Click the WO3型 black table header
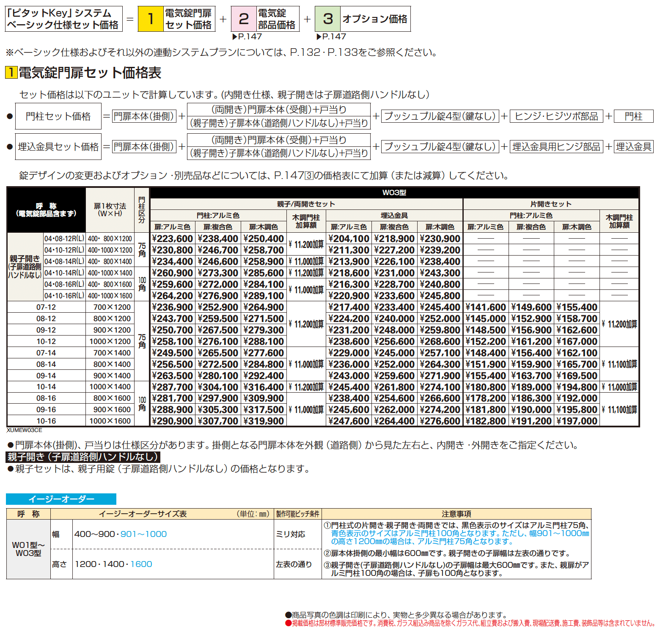The width and height of the screenshot is (660, 644). coord(394,193)
